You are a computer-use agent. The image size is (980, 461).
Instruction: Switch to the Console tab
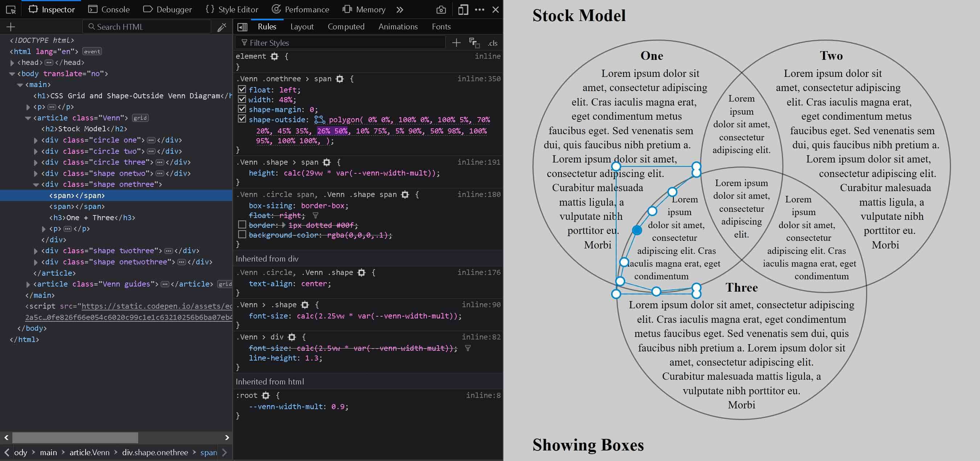tap(109, 9)
